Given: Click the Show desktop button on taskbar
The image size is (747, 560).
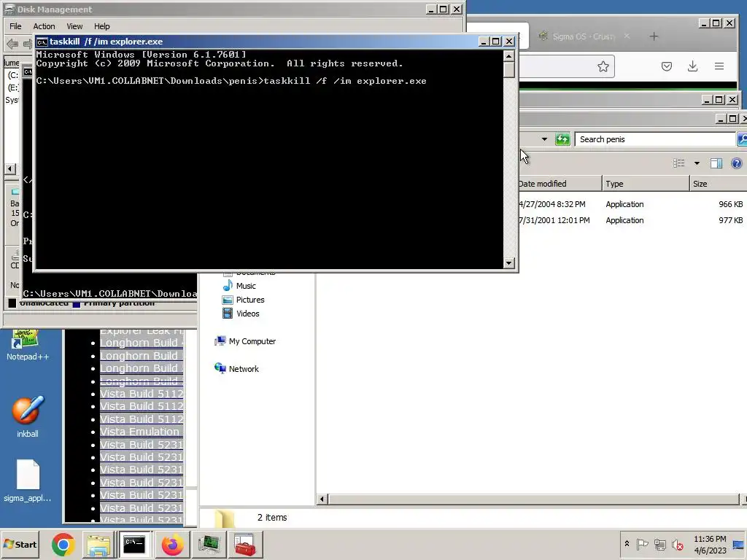Looking at the screenshot, I should [740, 544].
